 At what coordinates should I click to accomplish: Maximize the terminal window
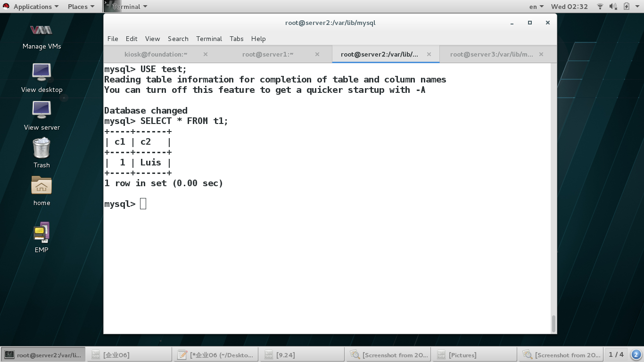pos(530,23)
